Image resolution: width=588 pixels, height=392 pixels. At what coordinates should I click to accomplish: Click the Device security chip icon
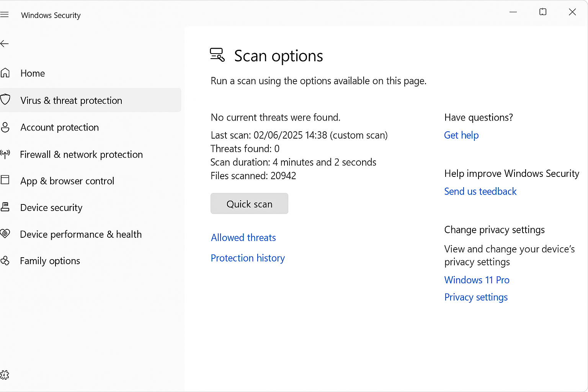point(5,207)
